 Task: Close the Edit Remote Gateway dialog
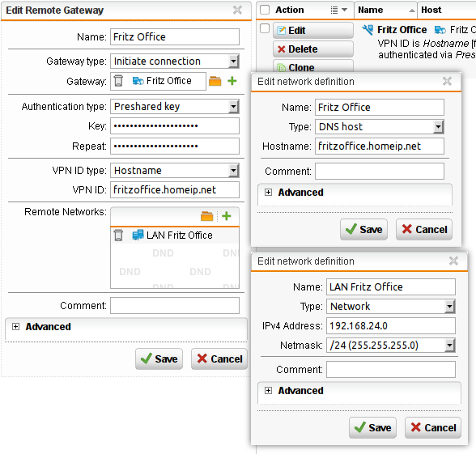coord(237,10)
